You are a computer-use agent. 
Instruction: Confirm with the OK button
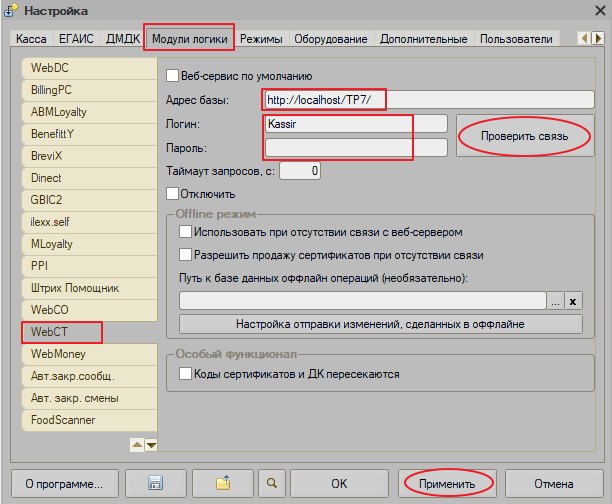[339, 483]
